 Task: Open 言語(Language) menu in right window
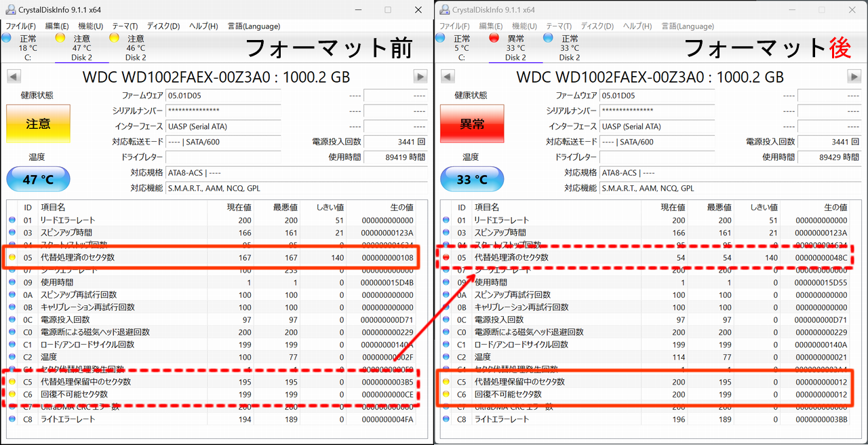[687, 26]
